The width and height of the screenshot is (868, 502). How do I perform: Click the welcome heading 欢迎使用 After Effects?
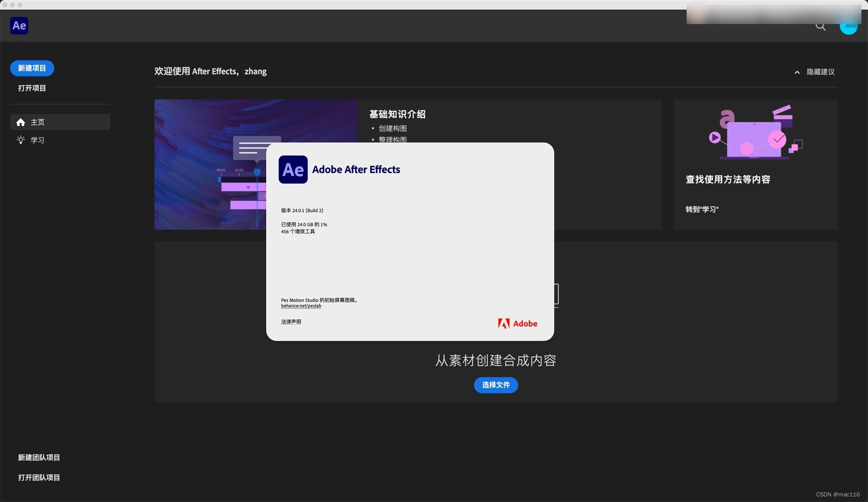(210, 71)
